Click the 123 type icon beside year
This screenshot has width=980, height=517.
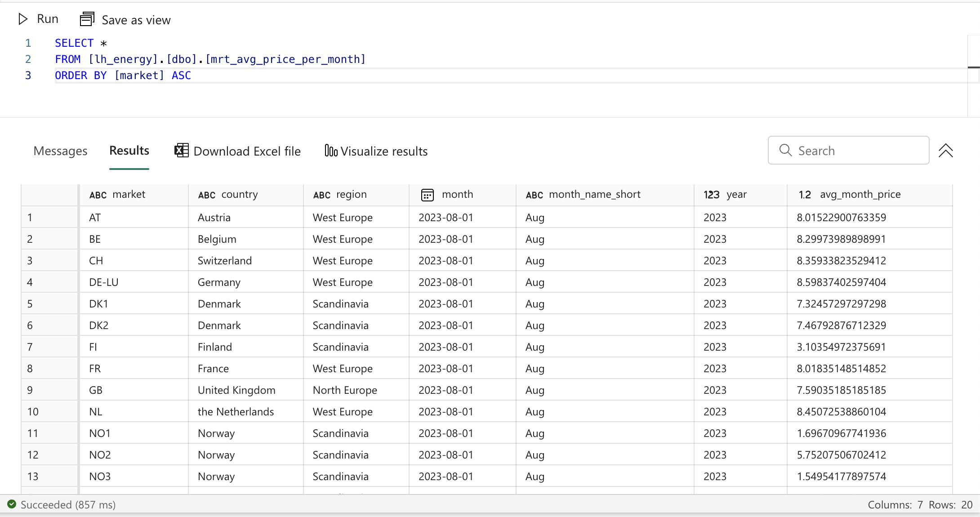click(x=711, y=195)
